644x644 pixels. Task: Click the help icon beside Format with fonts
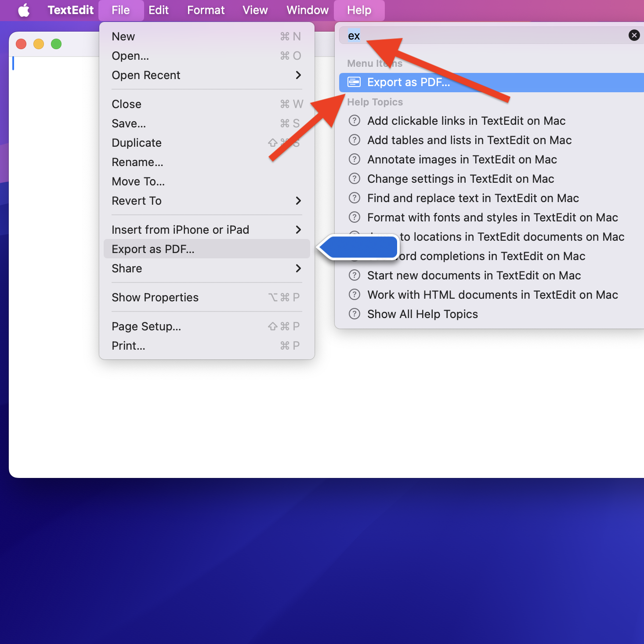[354, 217]
